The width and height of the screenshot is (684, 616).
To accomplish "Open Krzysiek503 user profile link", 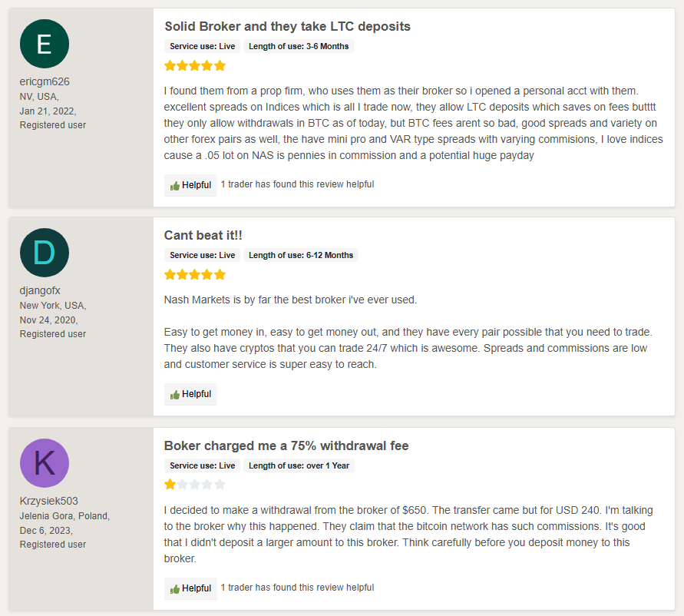I will tap(49, 501).
